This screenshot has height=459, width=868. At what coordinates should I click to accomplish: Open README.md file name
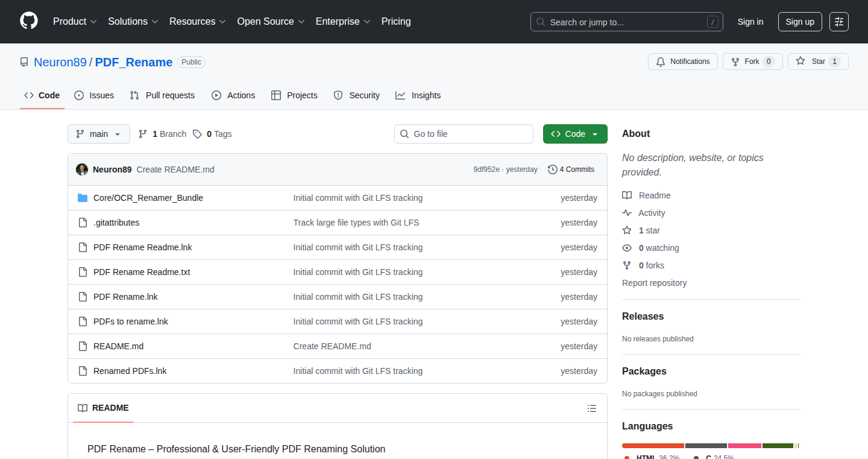[119, 346]
